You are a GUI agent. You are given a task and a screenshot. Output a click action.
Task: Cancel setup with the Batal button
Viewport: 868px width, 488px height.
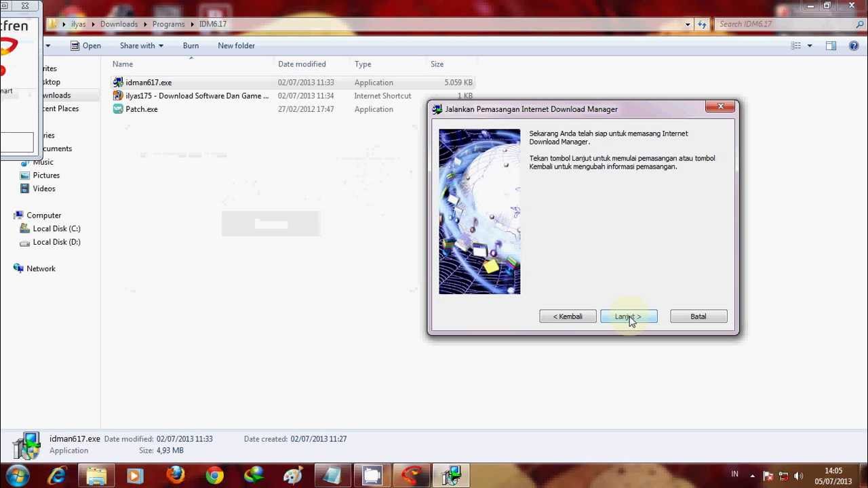(698, 317)
